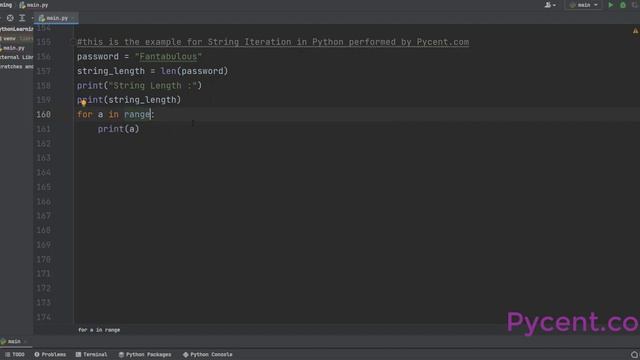This screenshot has width=640, height=360.
Task: Run the main configuration with green play button
Action: [x=611, y=5]
